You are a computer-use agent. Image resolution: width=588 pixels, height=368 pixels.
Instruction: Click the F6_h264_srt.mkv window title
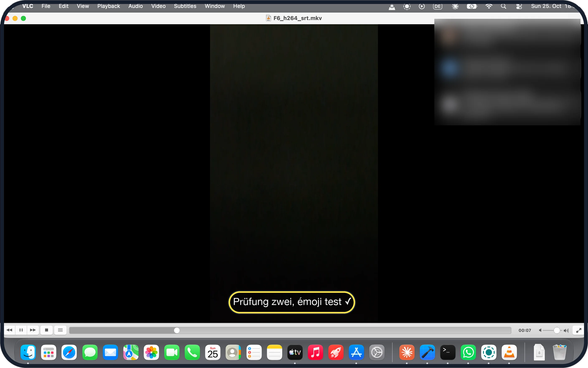[297, 18]
